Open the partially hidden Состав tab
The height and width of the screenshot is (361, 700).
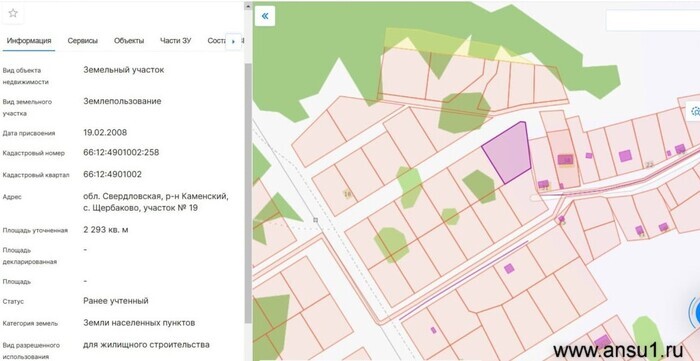click(216, 41)
